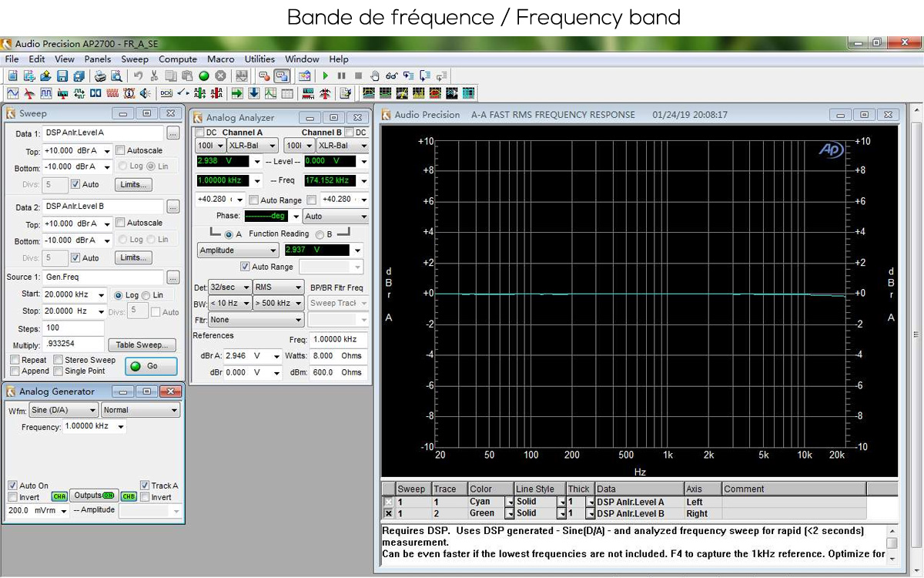
Task: Click the speaker panel icon in the toolbar
Action: [144, 92]
